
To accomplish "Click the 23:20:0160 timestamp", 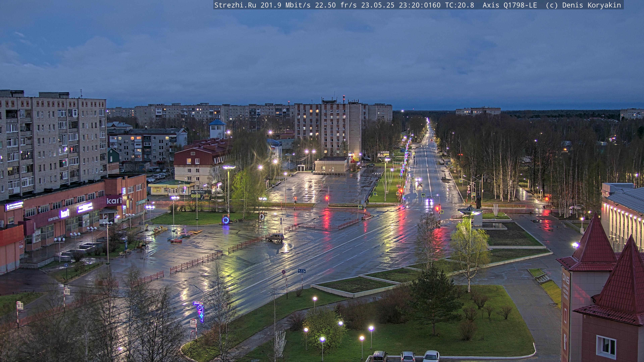I will coord(420,5).
